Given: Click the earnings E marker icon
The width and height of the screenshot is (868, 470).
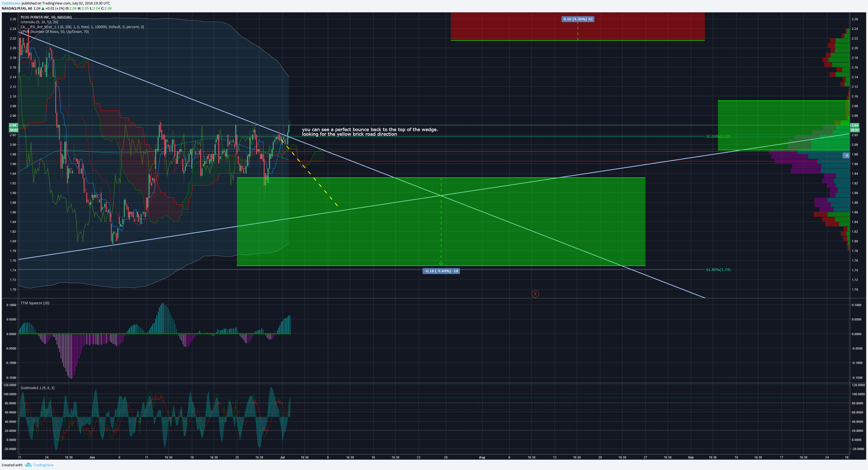Looking at the screenshot, I should point(535,294).
